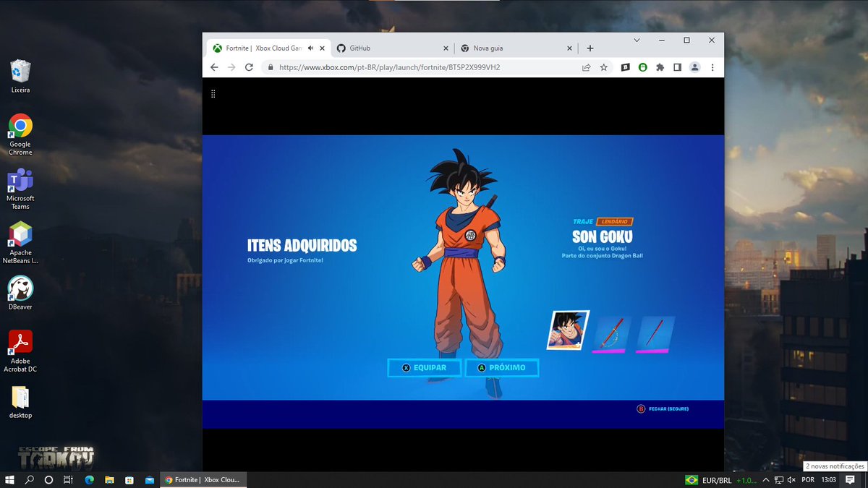Launch the DBeaver desktop shortcut
The height and width of the screenshot is (488, 868).
click(x=20, y=292)
